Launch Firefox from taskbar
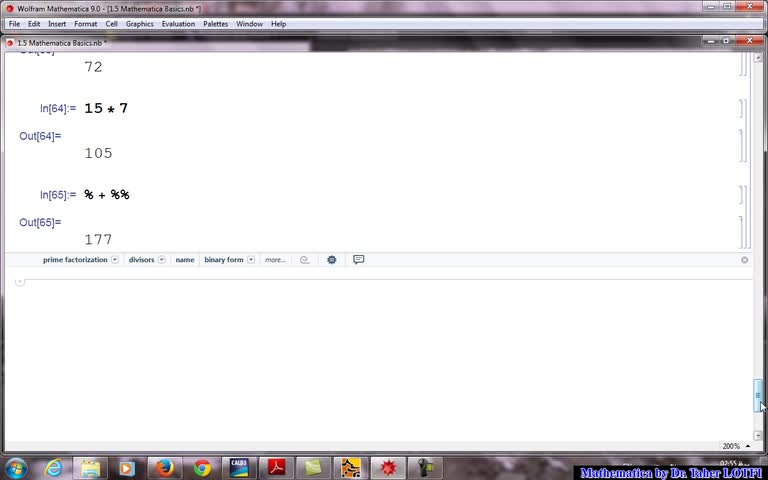 point(165,468)
